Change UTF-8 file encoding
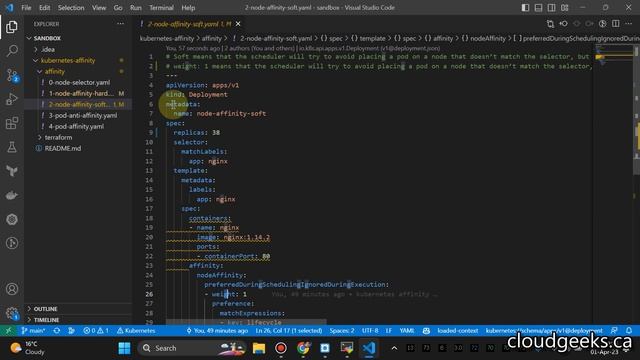Screen dimensions: 640x360 pos(370,331)
